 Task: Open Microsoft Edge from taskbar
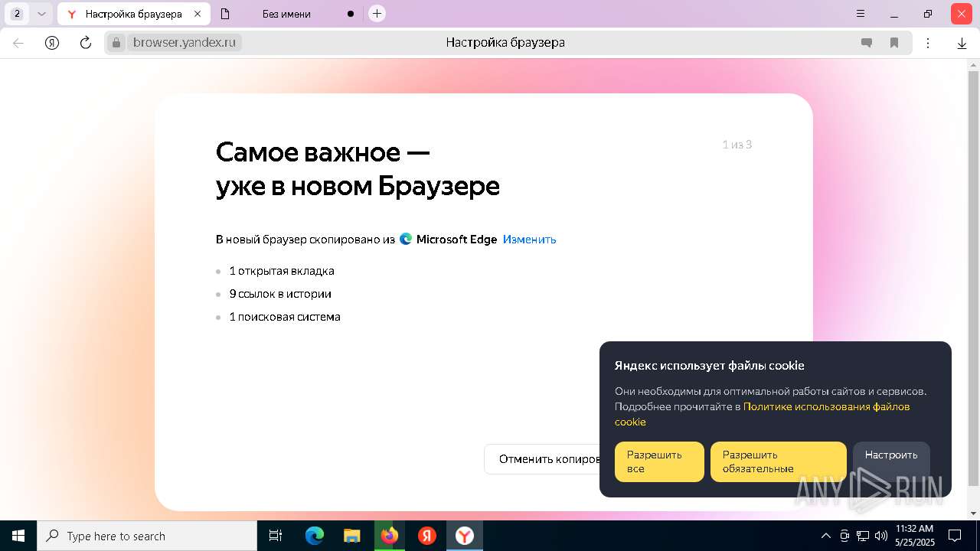tap(315, 536)
